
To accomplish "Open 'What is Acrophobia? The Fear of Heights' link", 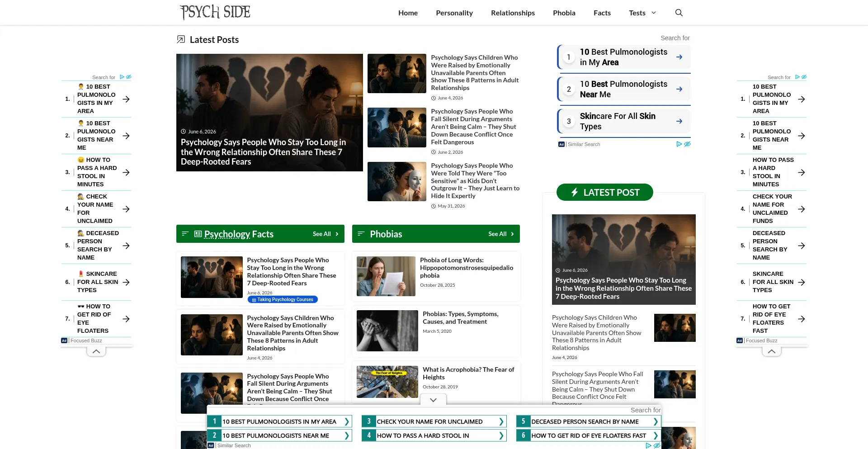I will coord(468,373).
